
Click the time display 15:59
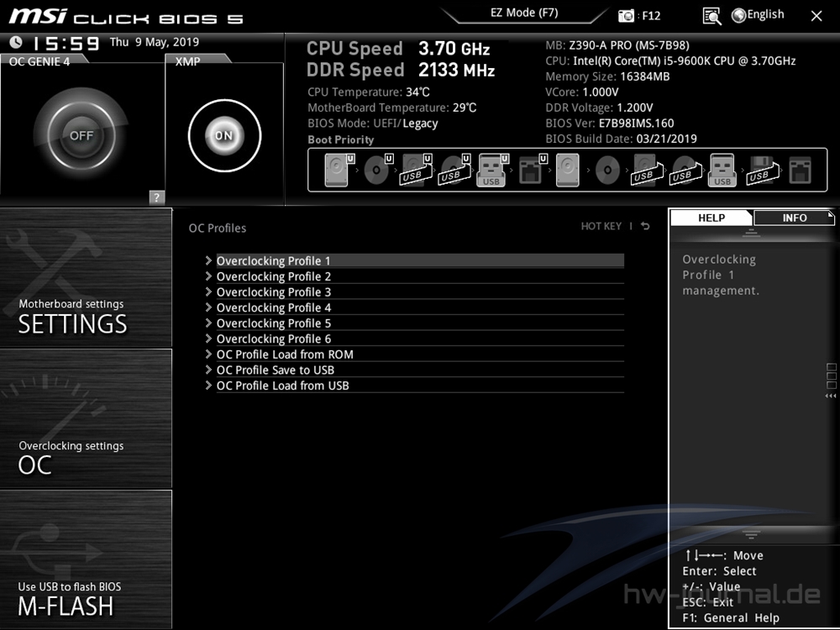click(66, 43)
